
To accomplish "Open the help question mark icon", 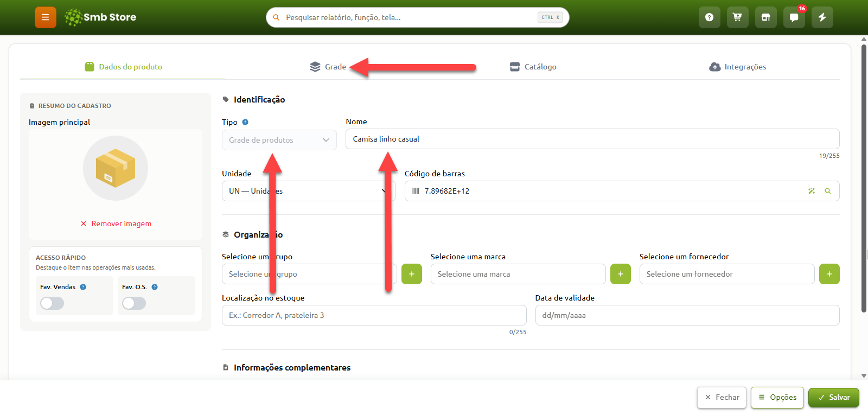I will 709,17.
